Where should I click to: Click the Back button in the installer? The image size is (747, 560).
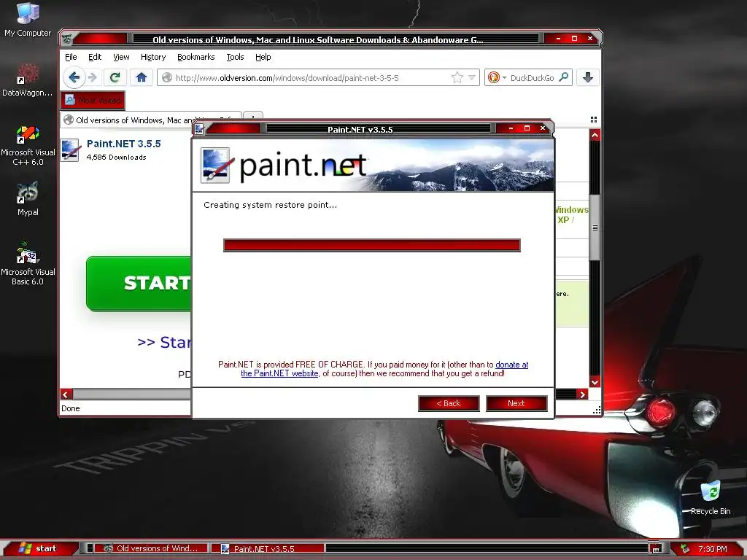pyautogui.click(x=449, y=403)
